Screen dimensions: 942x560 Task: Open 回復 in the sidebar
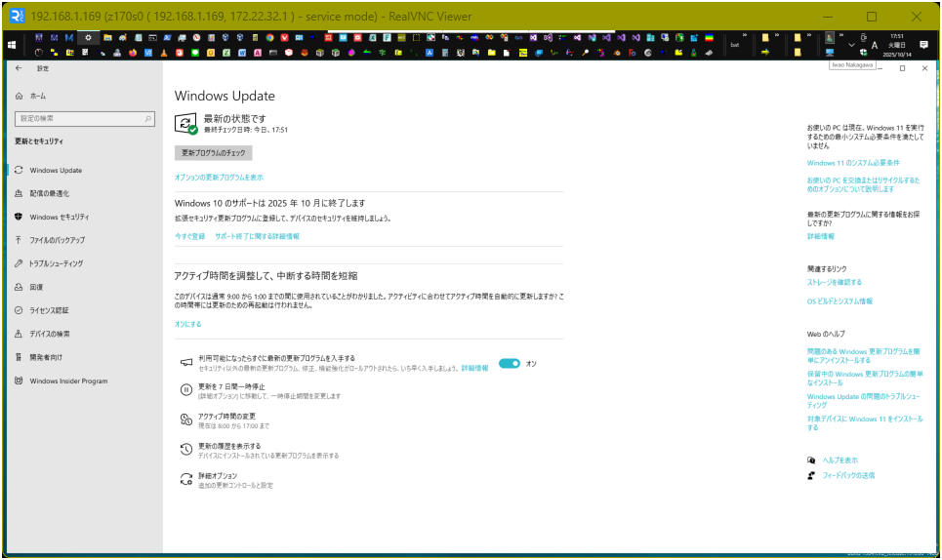tap(37, 287)
